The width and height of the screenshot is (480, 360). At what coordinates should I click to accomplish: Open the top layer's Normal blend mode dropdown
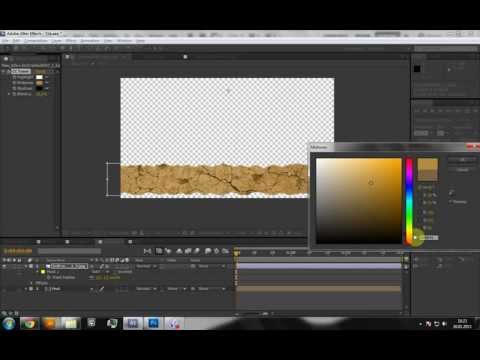click(x=146, y=266)
